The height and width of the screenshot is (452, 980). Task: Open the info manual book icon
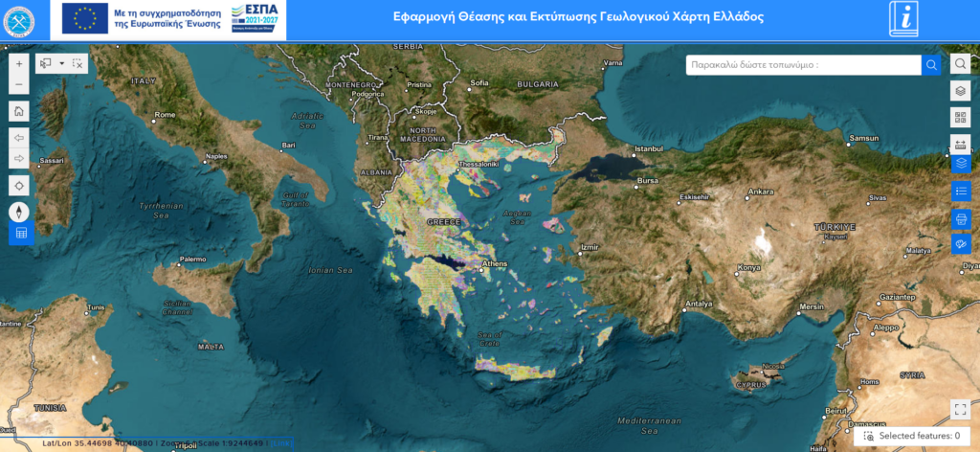903,19
